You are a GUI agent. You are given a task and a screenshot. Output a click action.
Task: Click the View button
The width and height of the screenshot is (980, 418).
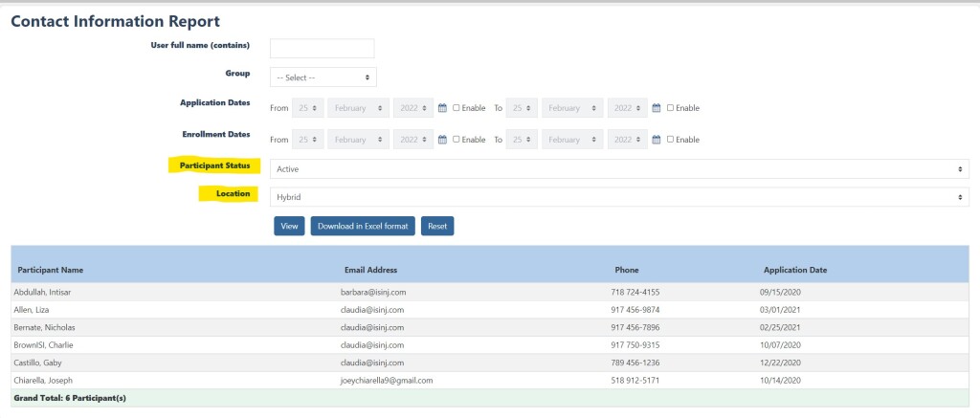coord(289,227)
